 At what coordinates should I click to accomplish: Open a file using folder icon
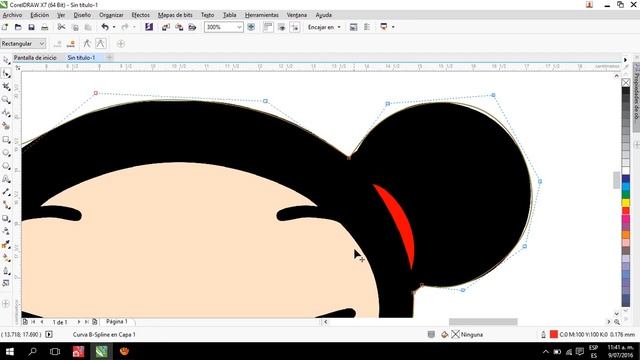18,27
